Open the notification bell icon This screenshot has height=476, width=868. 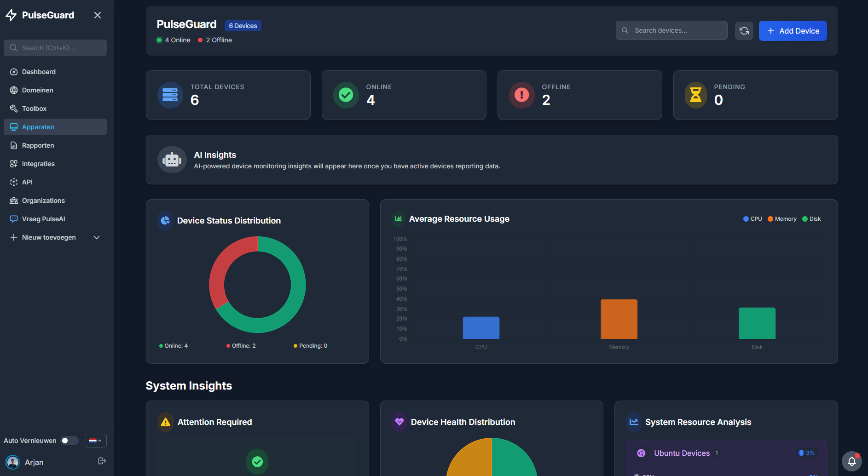pyautogui.click(x=851, y=461)
